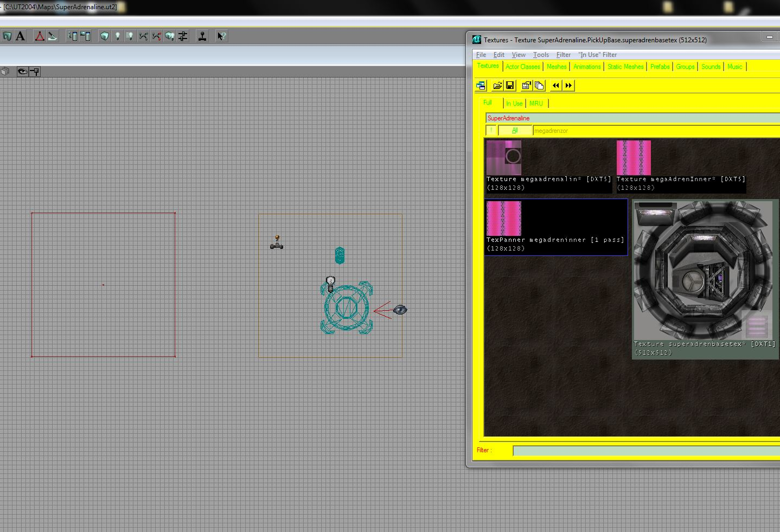Viewport: 780px width, 532px height.
Task: Toggle the All groups button
Action: pyautogui.click(x=515, y=130)
